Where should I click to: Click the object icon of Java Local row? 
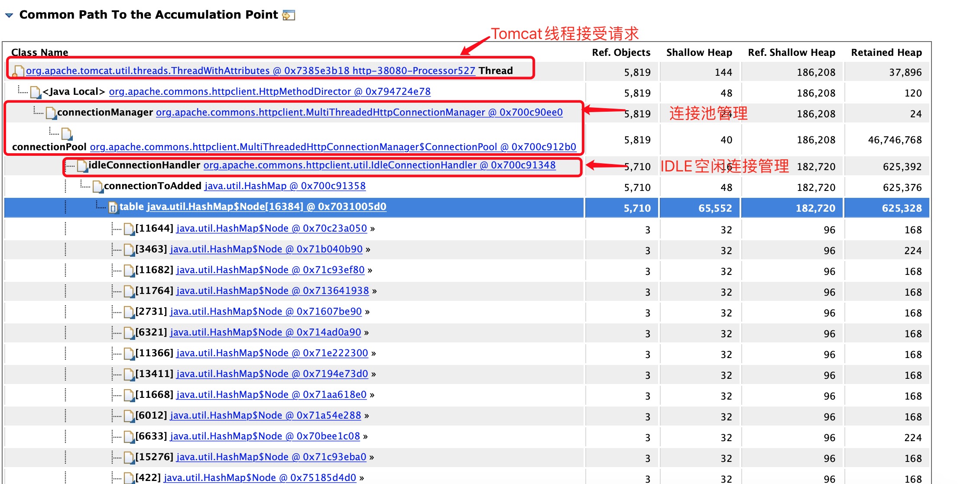(x=36, y=92)
